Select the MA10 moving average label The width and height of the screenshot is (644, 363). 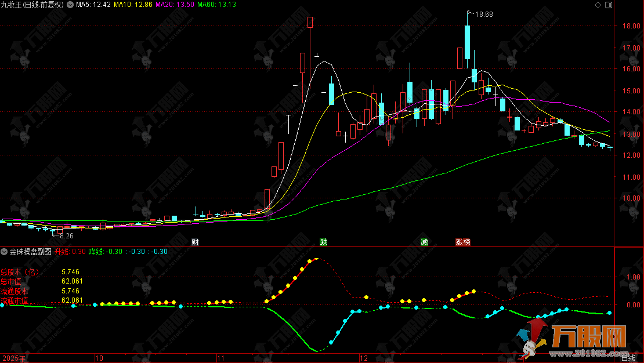pyautogui.click(x=133, y=5)
